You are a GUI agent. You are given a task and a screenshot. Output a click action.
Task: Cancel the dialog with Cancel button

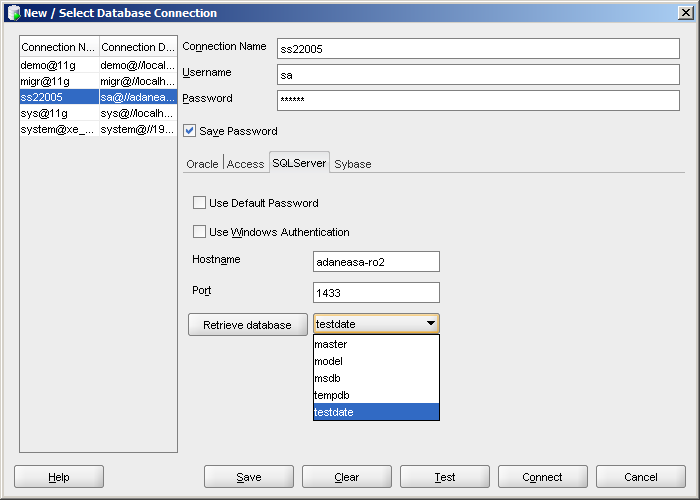click(x=641, y=477)
